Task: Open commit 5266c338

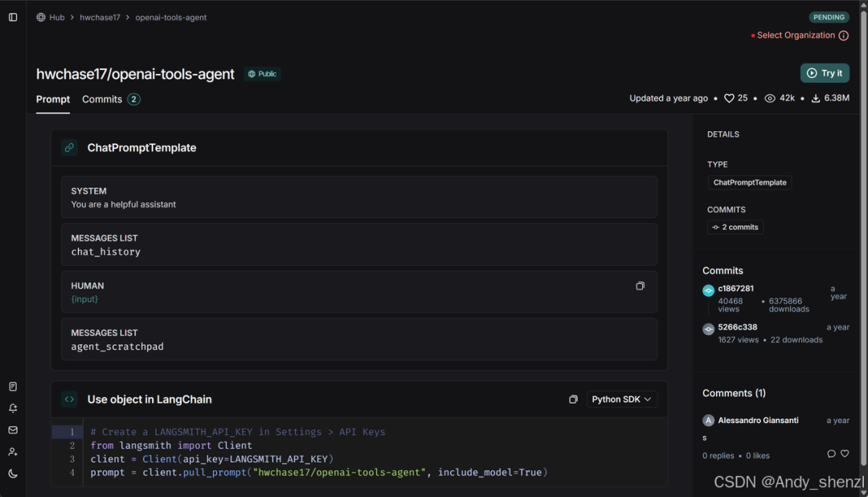Action: (x=737, y=327)
